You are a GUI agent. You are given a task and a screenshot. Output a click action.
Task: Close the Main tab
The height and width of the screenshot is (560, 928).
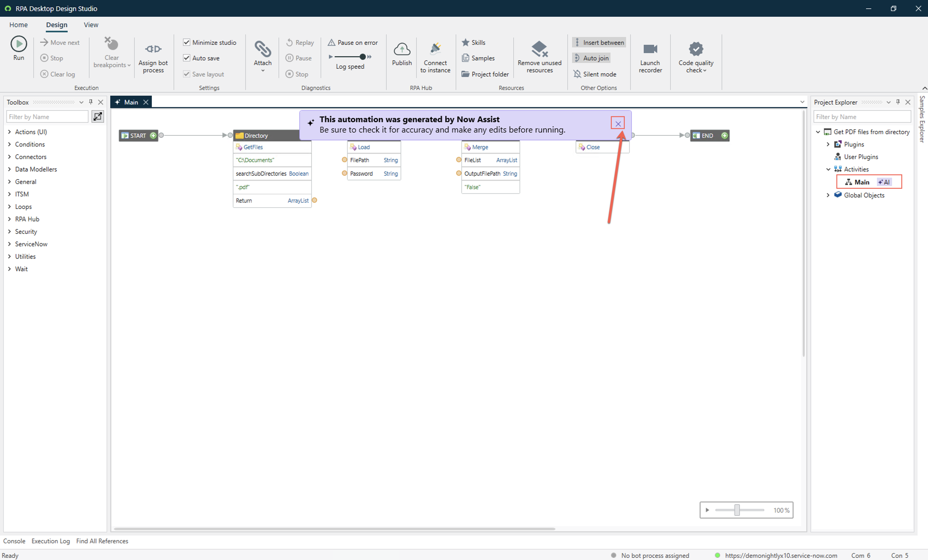pos(146,102)
